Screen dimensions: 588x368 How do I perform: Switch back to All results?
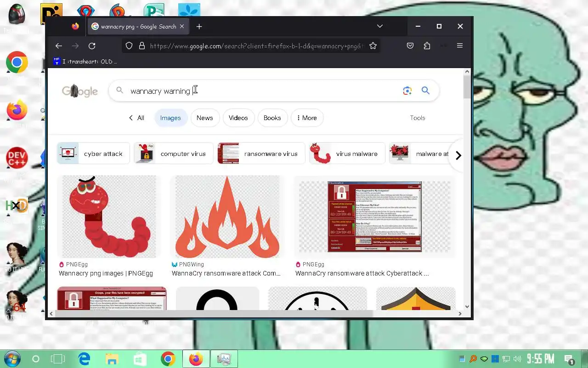click(136, 118)
